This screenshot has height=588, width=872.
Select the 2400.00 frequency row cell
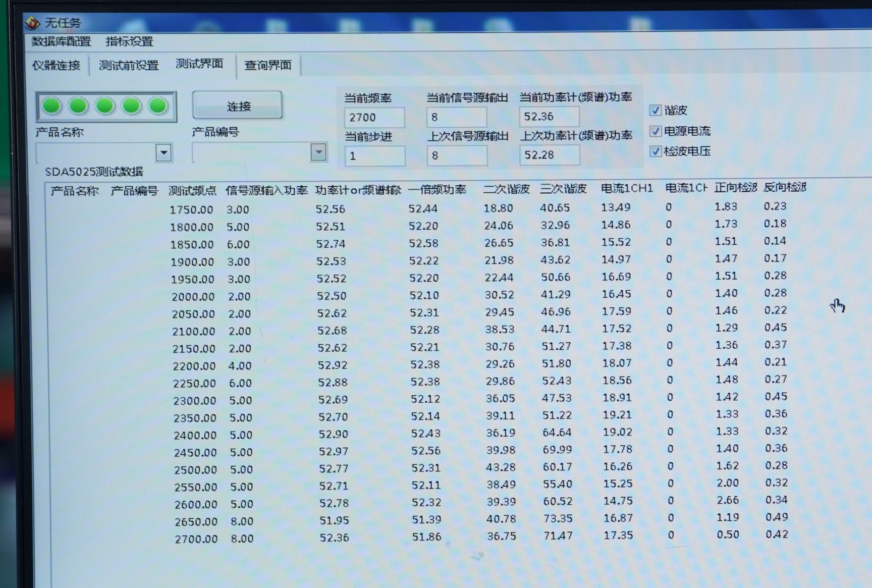(x=195, y=436)
